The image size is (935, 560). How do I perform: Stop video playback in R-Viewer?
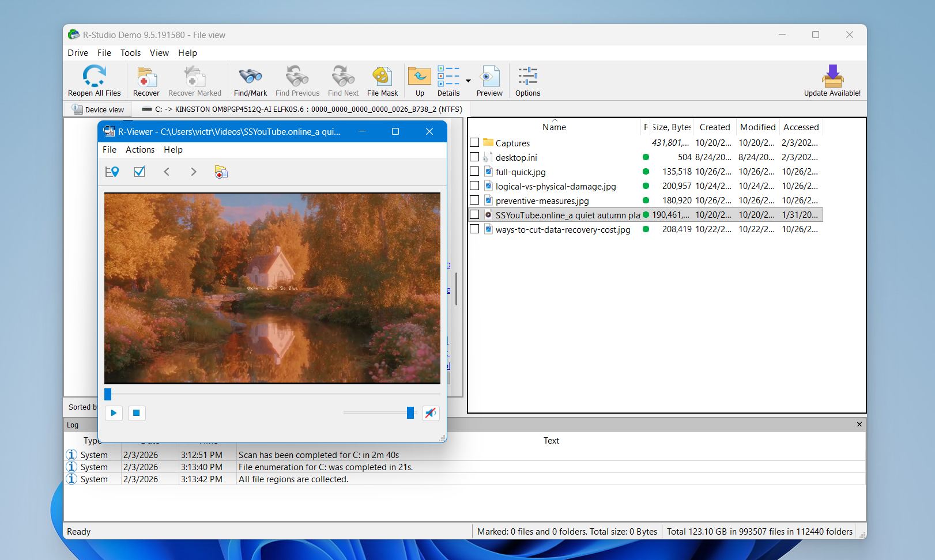(x=137, y=413)
